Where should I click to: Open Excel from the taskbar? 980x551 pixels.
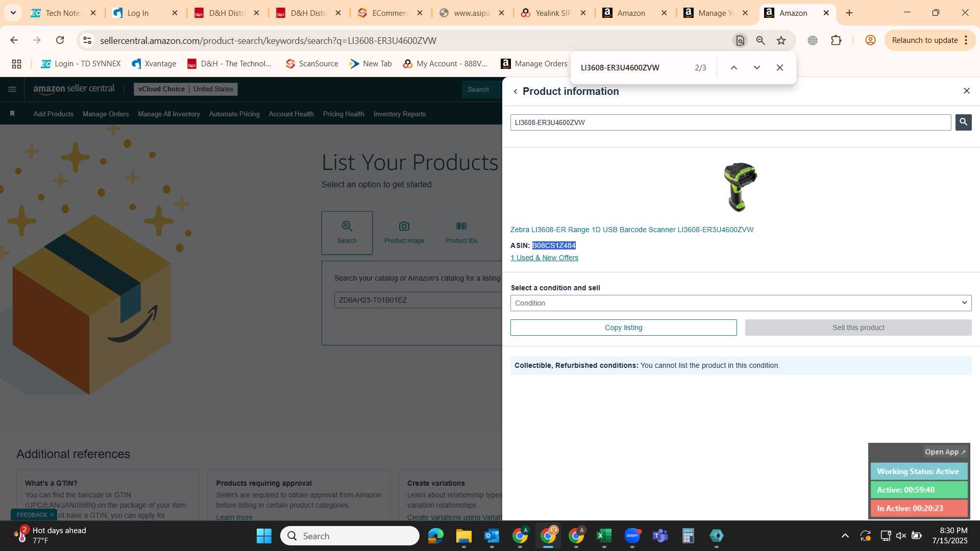coord(604,536)
